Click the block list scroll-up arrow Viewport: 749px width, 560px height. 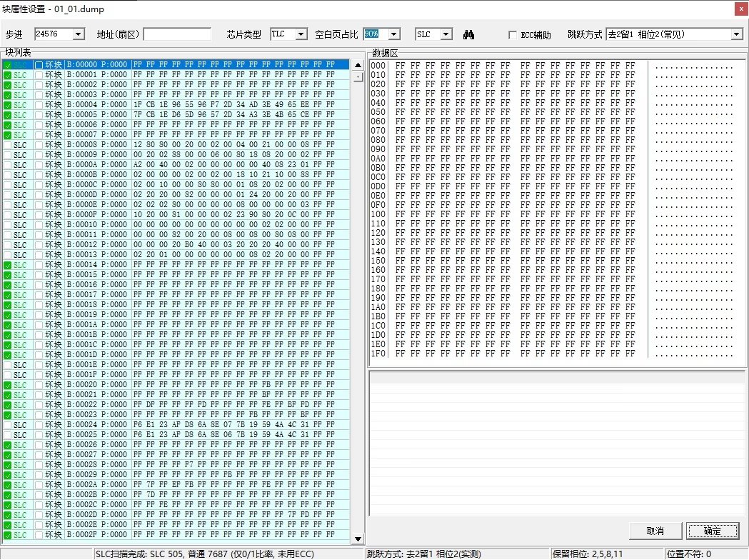coord(358,65)
